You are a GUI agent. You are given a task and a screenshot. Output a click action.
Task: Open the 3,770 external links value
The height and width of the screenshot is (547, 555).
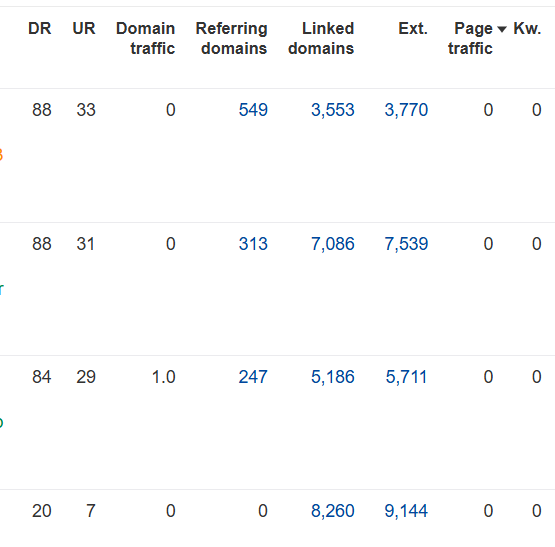pos(406,110)
